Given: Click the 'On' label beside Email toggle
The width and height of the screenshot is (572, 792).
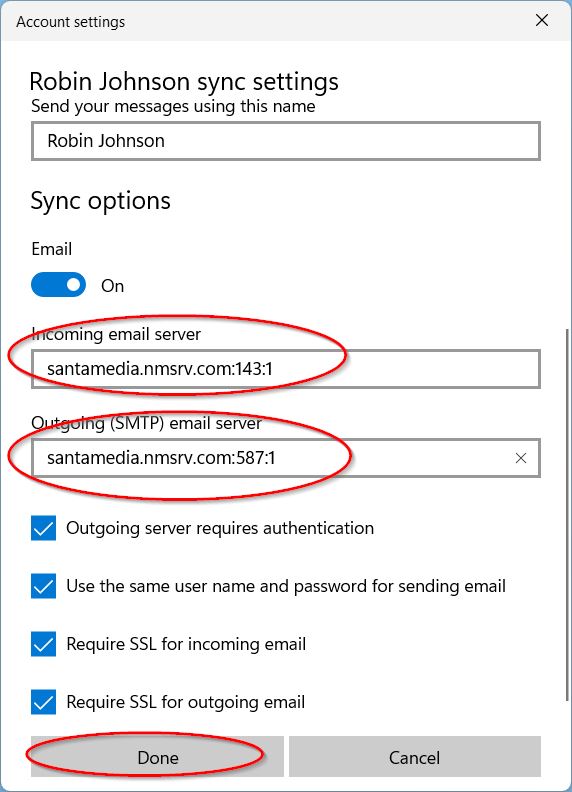Looking at the screenshot, I should pyautogui.click(x=112, y=286).
